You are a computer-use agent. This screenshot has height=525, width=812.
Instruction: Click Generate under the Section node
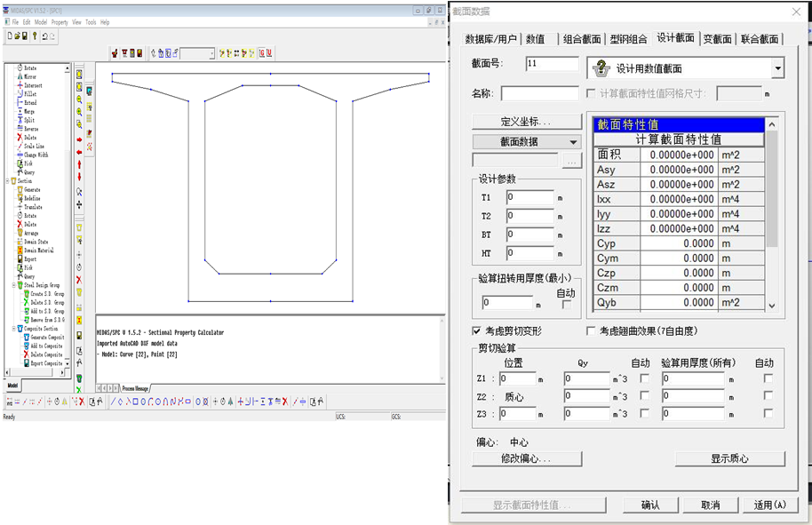(31, 189)
